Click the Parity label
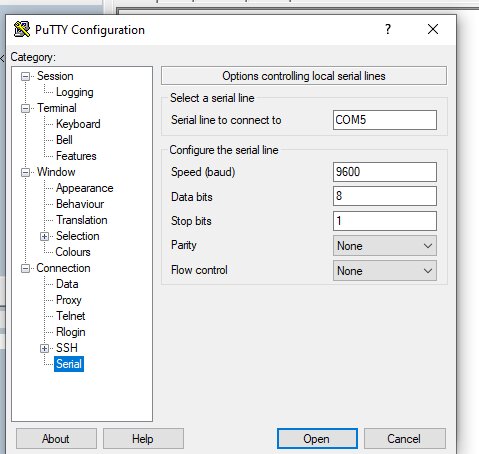The image size is (479, 454). (x=184, y=245)
